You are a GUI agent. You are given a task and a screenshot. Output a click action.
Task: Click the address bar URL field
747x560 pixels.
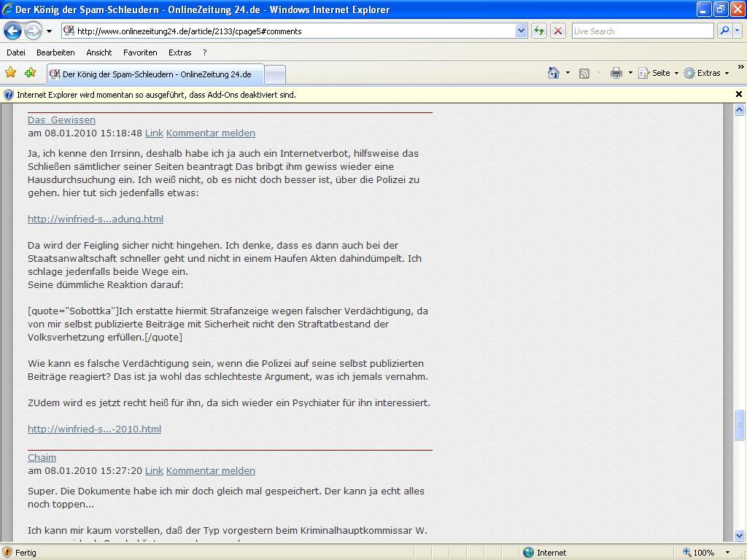click(x=288, y=31)
